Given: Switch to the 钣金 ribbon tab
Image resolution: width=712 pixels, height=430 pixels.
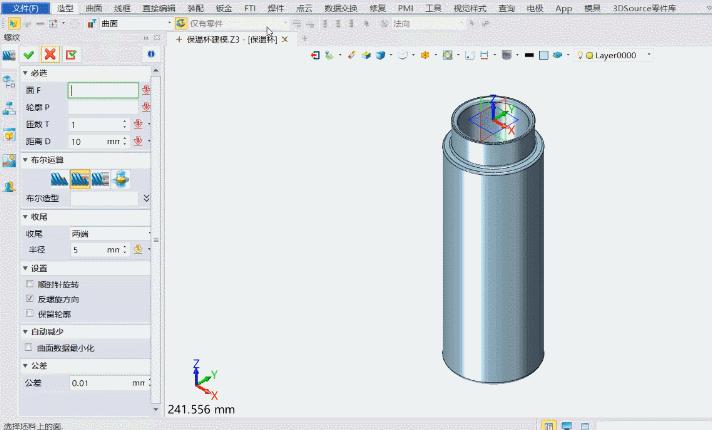Looking at the screenshot, I should tap(224, 8).
